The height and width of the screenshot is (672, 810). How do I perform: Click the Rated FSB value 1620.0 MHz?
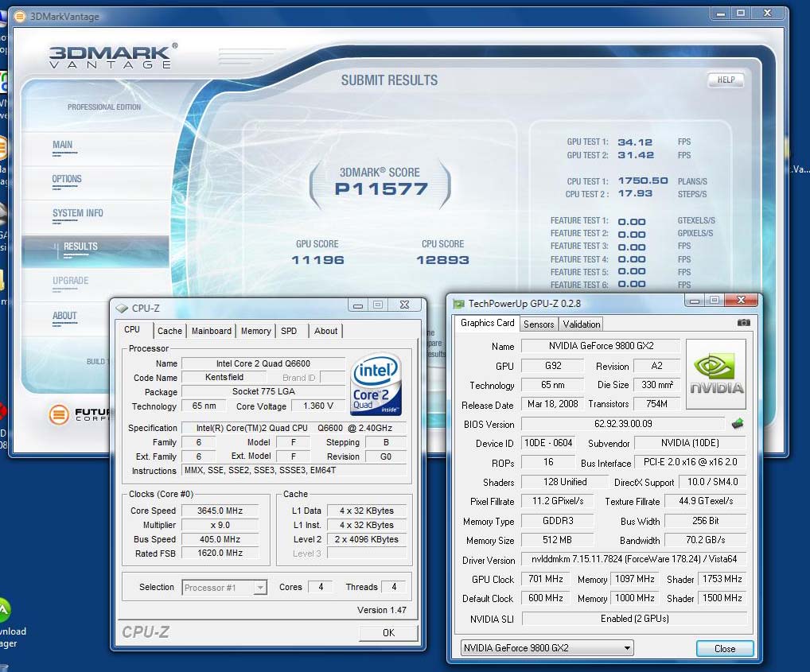(220, 553)
